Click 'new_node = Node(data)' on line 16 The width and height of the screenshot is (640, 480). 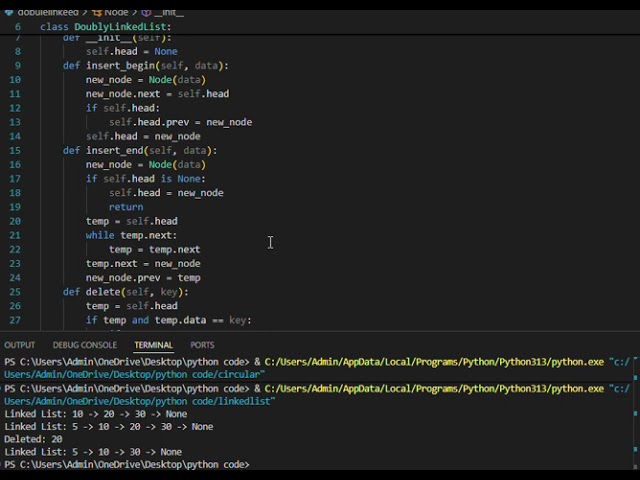coord(146,164)
